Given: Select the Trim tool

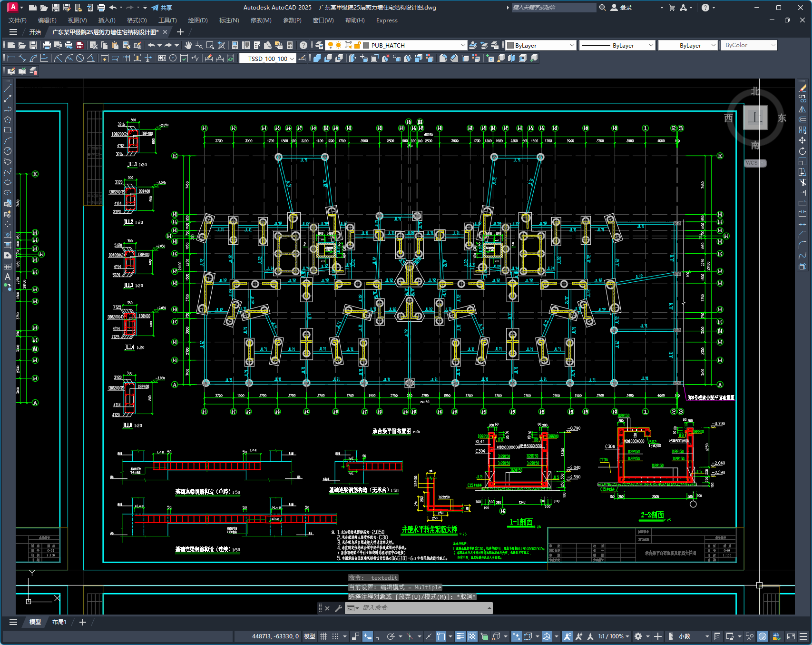Looking at the screenshot, I should (802, 182).
